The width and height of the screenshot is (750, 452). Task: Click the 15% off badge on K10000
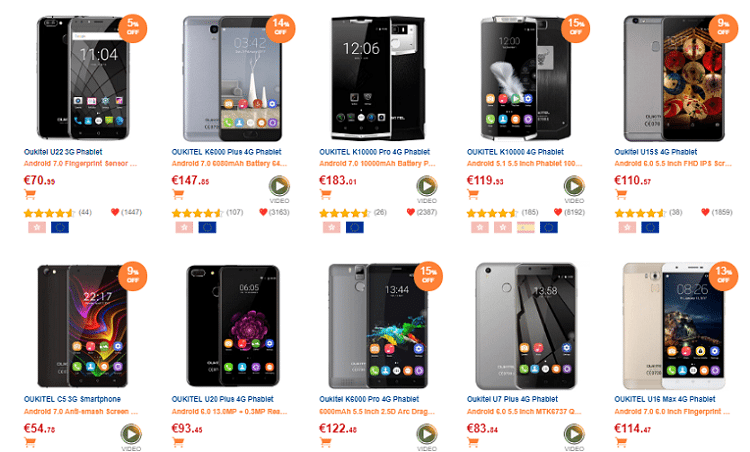point(575,28)
